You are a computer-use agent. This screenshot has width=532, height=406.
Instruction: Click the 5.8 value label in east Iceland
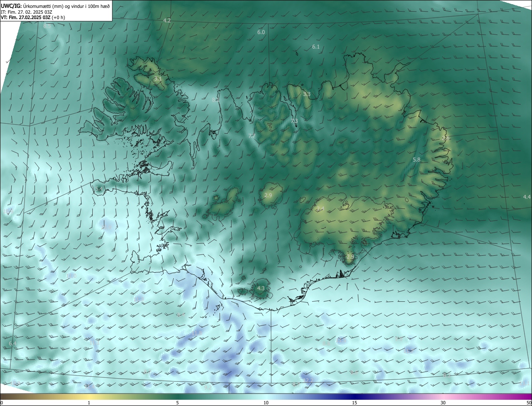(416, 160)
